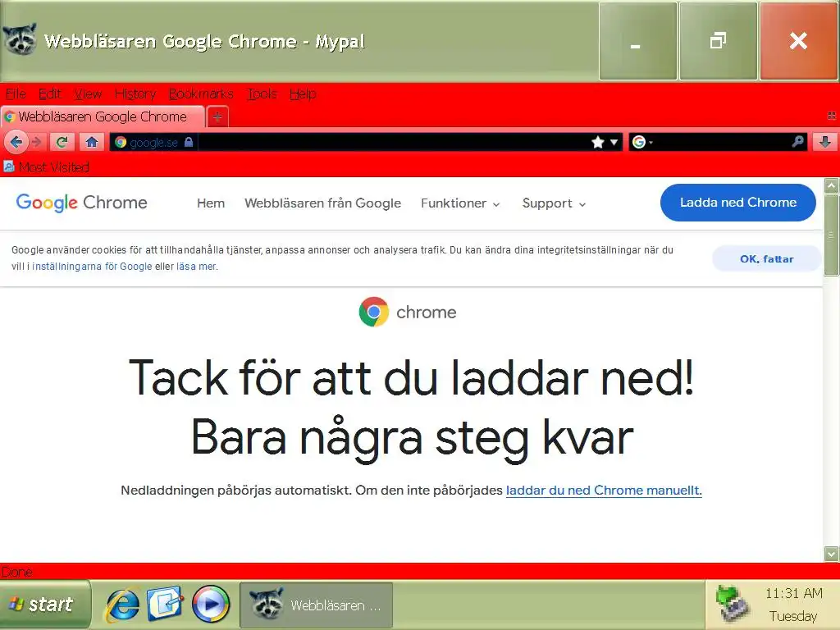This screenshot has height=630, width=840.
Task: Open the Tools menu
Action: tap(262, 94)
